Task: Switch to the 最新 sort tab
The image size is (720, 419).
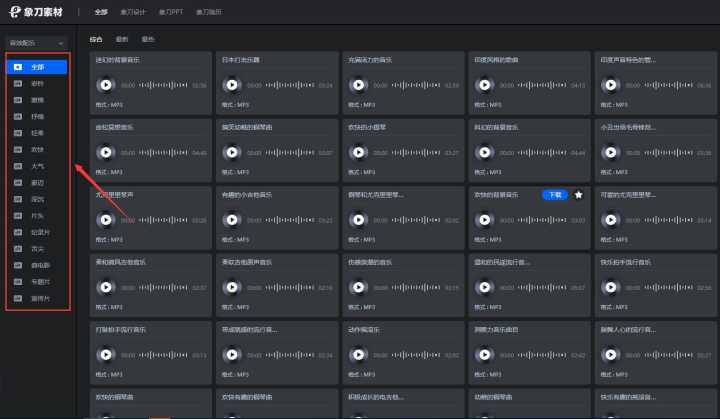Action: tap(122, 40)
